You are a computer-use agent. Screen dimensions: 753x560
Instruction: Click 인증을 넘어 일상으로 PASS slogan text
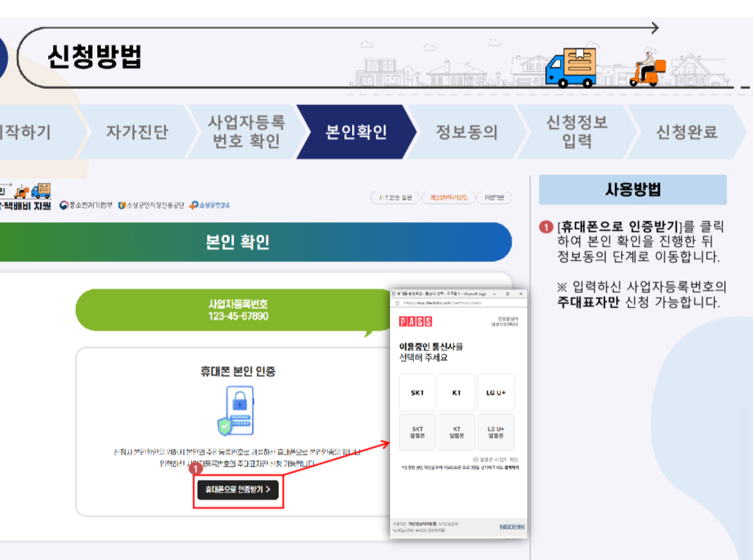[505, 321]
